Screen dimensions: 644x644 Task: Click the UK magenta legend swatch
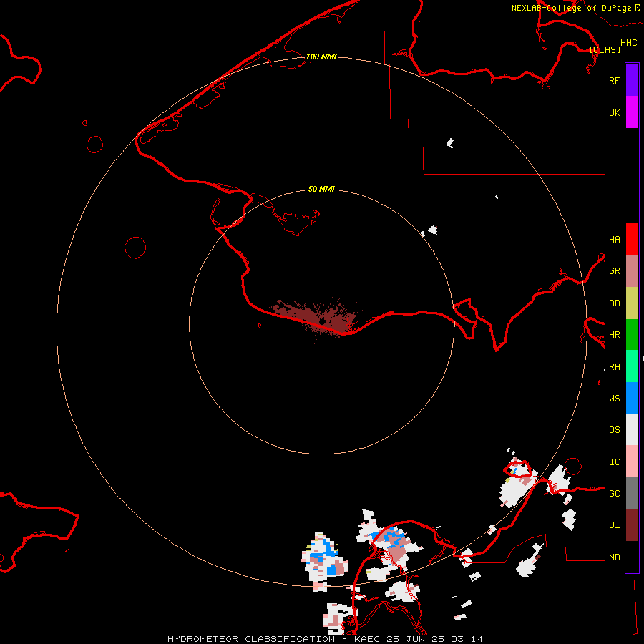pos(632,112)
